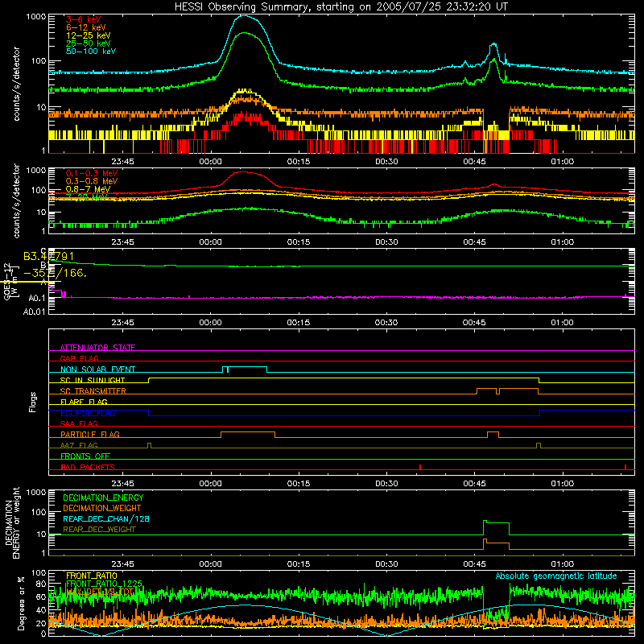Click the yellow '-357./166.' GOES annotation
644x644 pixels.
pyautogui.click(x=55, y=273)
